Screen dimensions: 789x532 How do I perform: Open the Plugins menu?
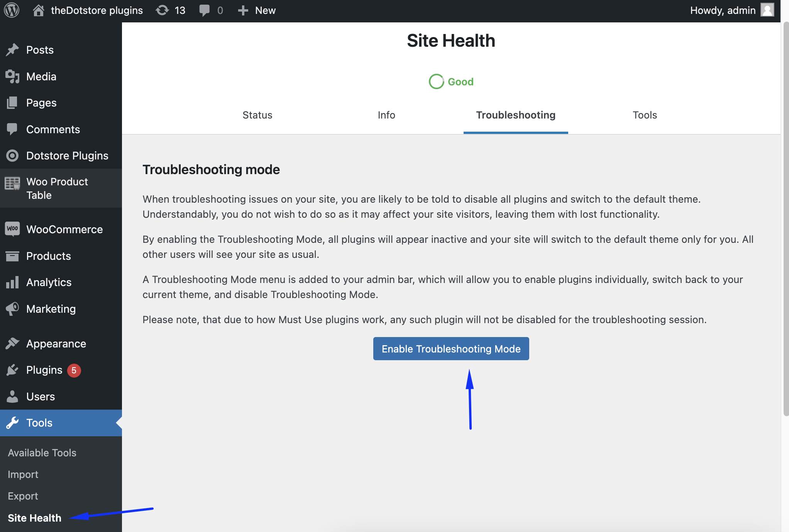[61, 370]
